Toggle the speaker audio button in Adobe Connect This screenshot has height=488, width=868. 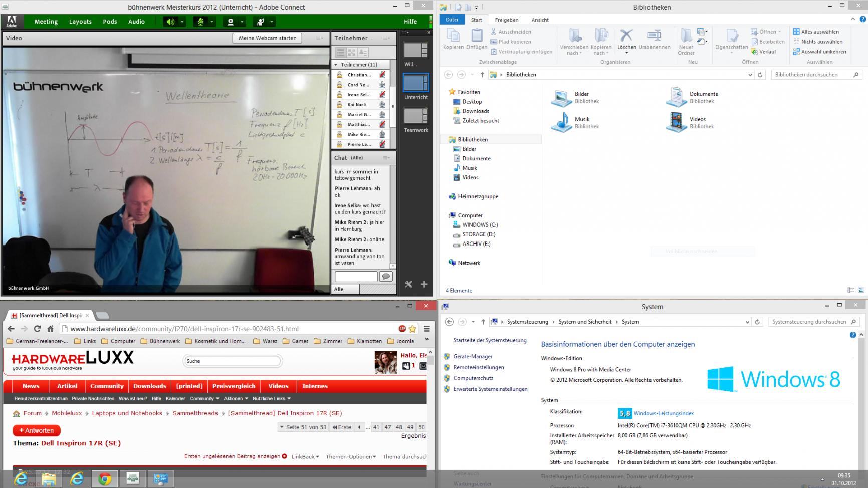click(170, 22)
